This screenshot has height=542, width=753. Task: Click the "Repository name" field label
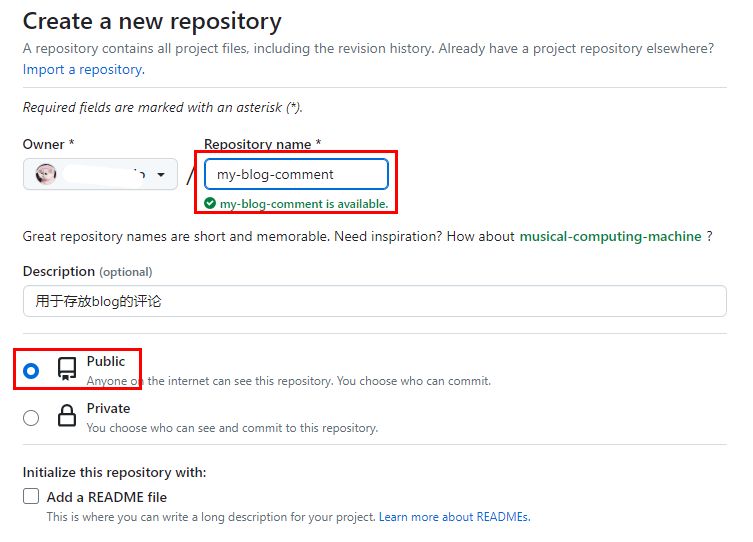tap(262, 144)
